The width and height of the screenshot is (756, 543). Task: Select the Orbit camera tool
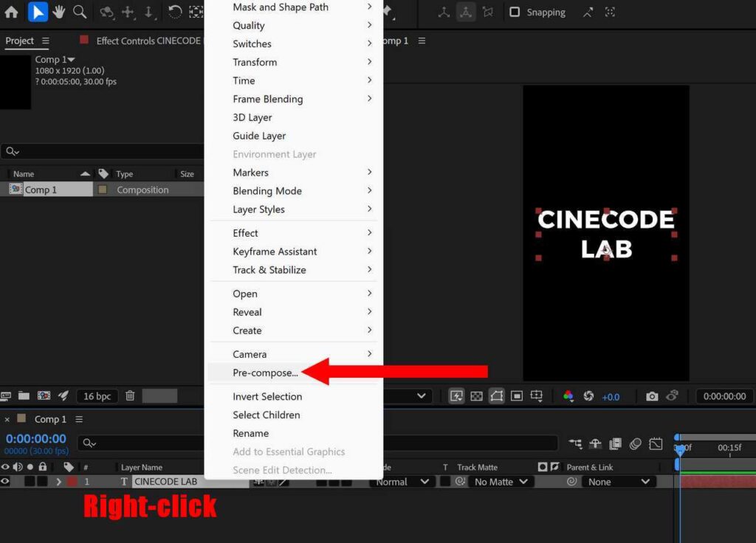(x=106, y=12)
